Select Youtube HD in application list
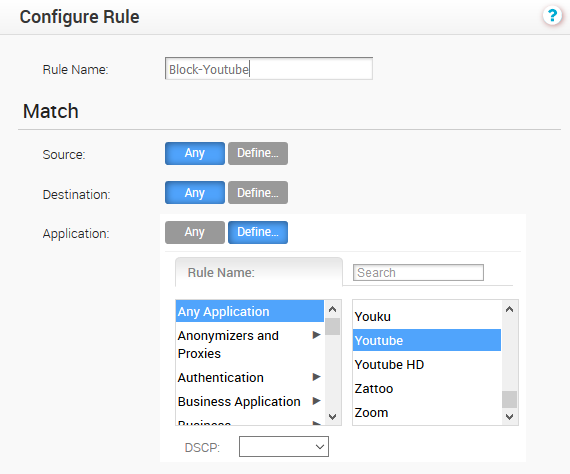The height and width of the screenshot is (474, 570). coord(427,365)
